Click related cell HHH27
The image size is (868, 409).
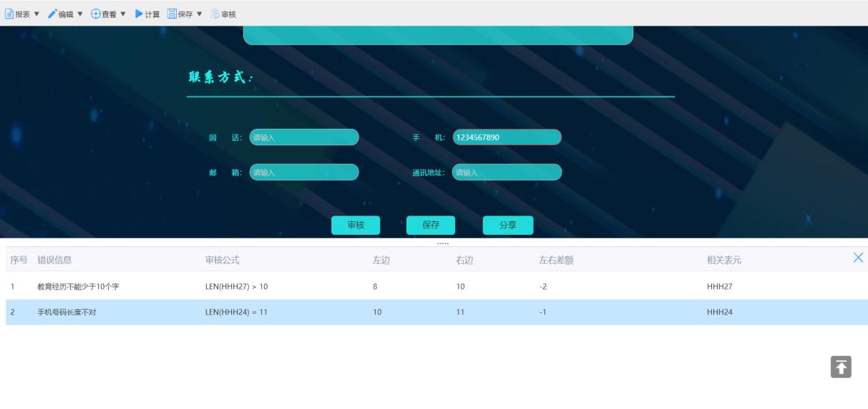tap(719, 287)
